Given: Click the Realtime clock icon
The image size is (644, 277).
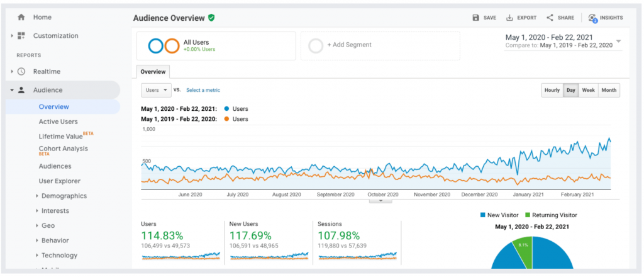Looking at the screenshot, I should point(21,72).
